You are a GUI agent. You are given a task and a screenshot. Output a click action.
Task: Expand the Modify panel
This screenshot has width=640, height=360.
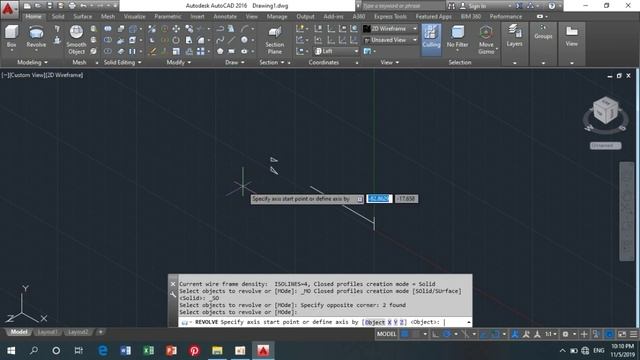click(179, 62)
